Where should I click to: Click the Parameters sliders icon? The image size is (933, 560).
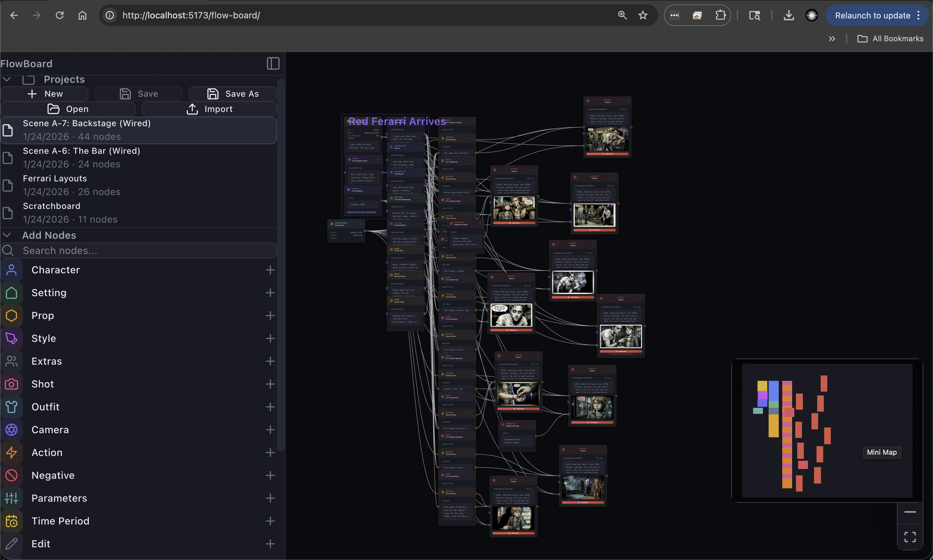pyautogui.click(x=11, y=498)
